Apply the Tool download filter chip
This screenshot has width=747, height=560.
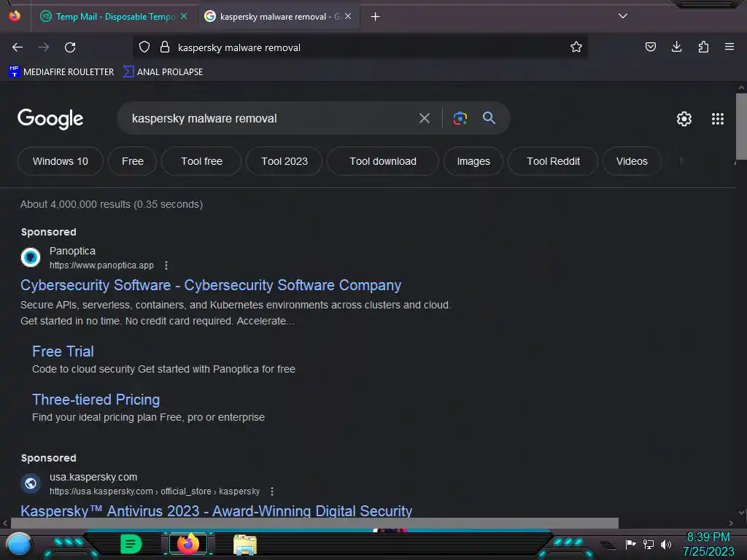(x=383, y=161)
